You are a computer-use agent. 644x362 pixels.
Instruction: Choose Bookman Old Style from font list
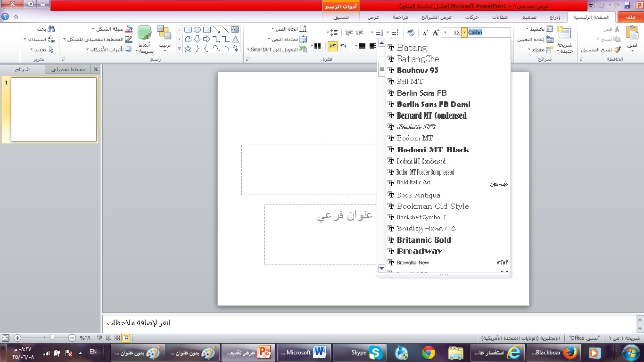pos(432,206)
